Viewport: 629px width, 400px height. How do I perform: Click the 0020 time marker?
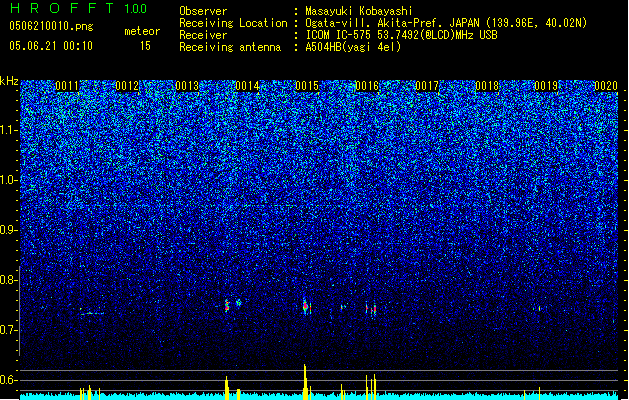[x=606, y=86]
